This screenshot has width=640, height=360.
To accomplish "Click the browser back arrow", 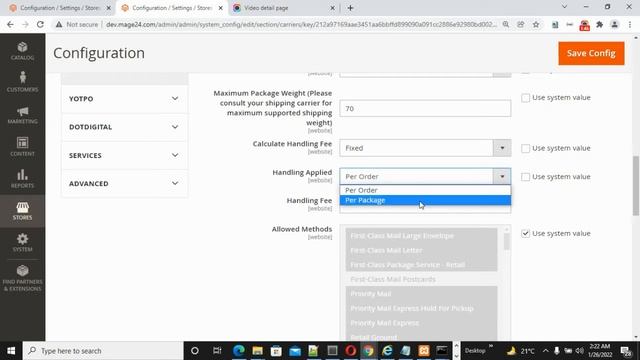I will 10,24.
